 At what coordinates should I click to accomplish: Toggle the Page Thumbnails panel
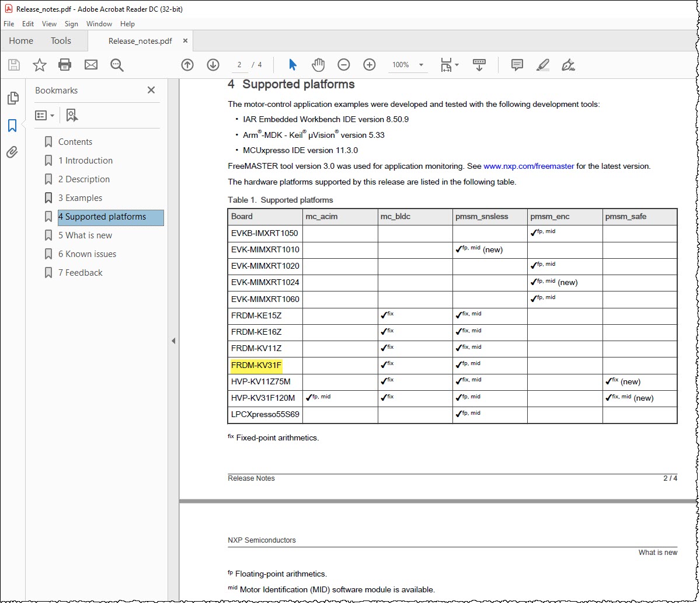click(x=12, y=98)
